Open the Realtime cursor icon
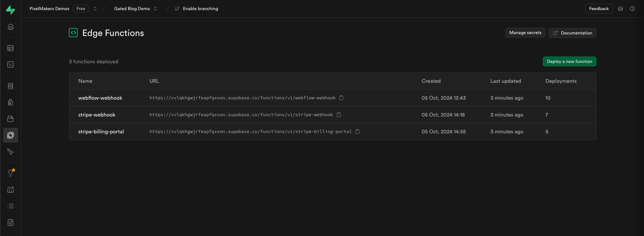Screen dimensions: 644x236 click(x=10, y=152)
